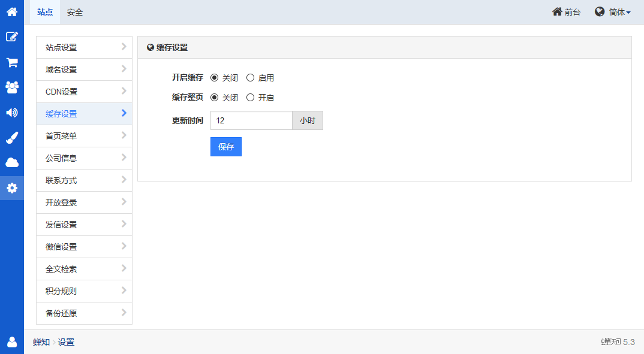Select 关闭 radio for 开启缓存

pos(215,78)
